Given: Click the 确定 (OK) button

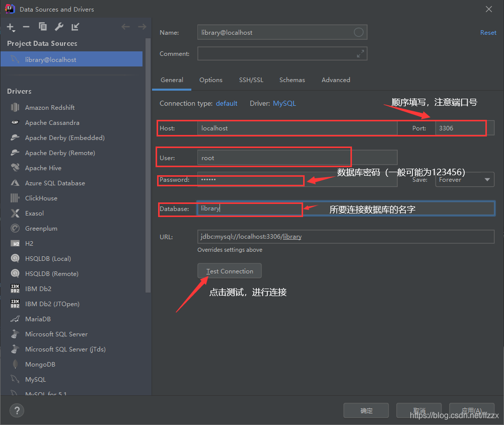Looking at the screenshot, I should point(366,410).
